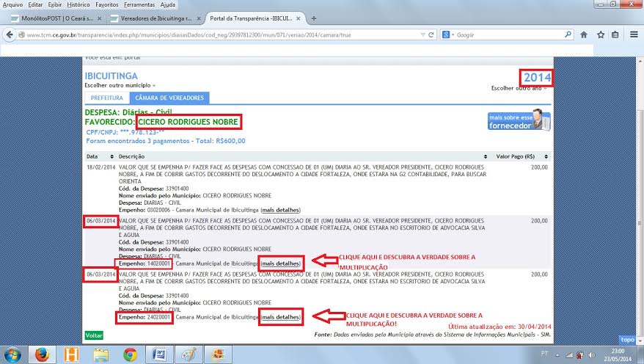Viewport: 644px width, 364px height.
Task: Open a new tab with plus button
Action: (314, 18)
